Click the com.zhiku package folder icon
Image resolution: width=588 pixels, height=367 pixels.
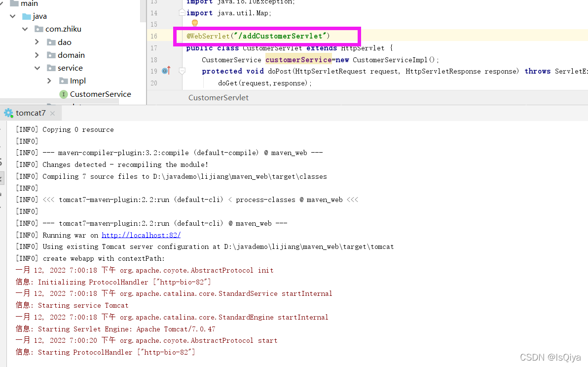38,29
